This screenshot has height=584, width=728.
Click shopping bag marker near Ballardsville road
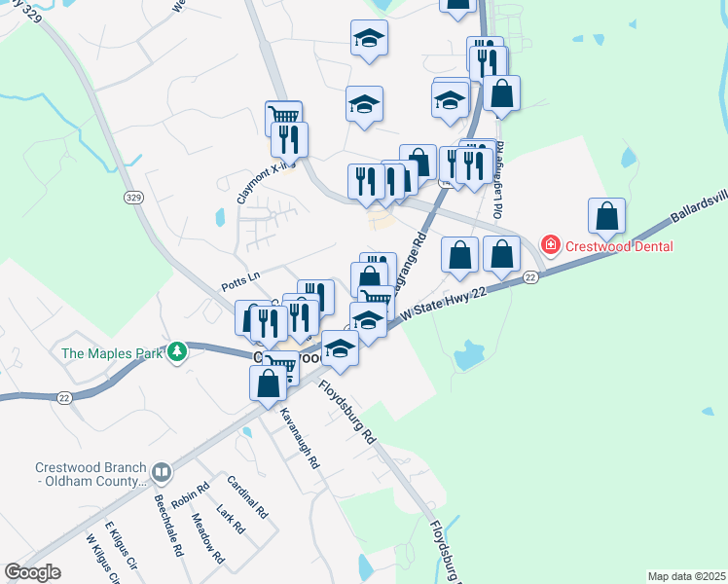coord(606,216)
